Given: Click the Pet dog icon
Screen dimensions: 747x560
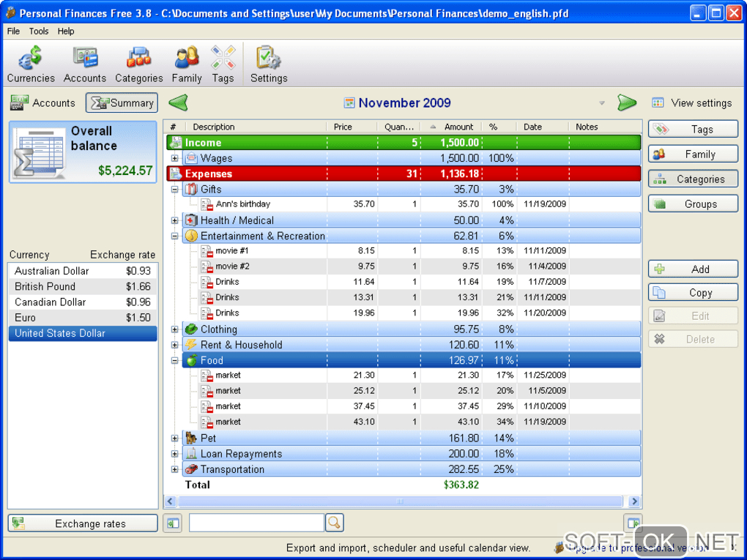Looking at the screenshot, I should pyautogui.click(x=191, y=438).
